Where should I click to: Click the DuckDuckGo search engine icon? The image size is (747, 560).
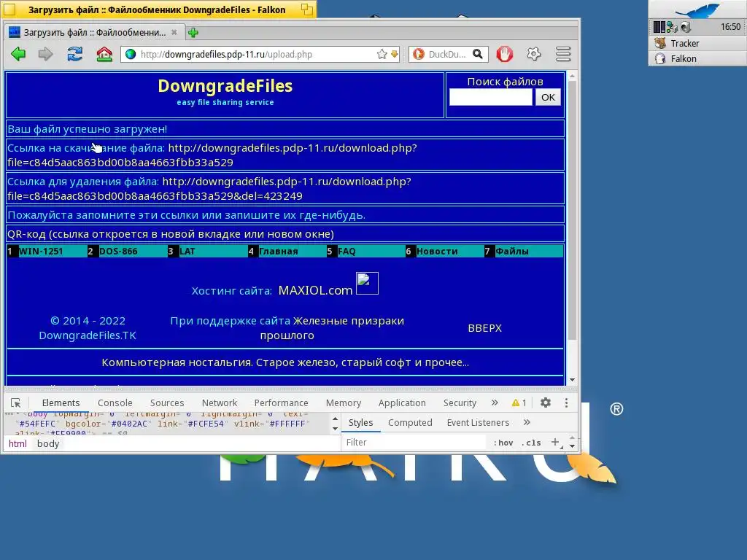pos(418,54)
